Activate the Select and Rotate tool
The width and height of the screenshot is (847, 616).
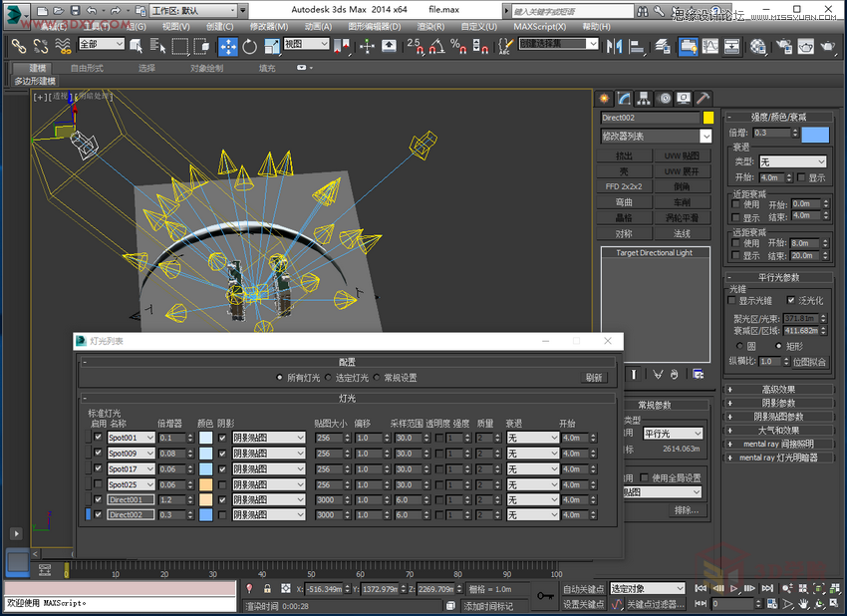pos(251,46)
